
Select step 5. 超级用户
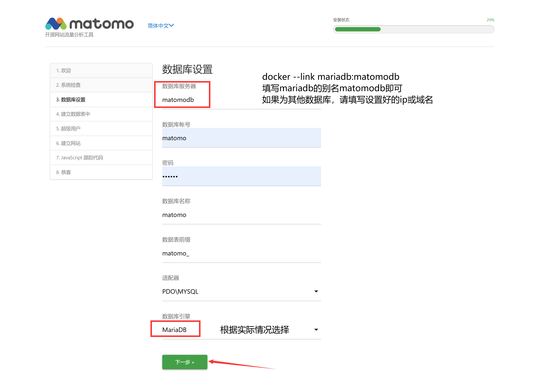coord(68,129)
